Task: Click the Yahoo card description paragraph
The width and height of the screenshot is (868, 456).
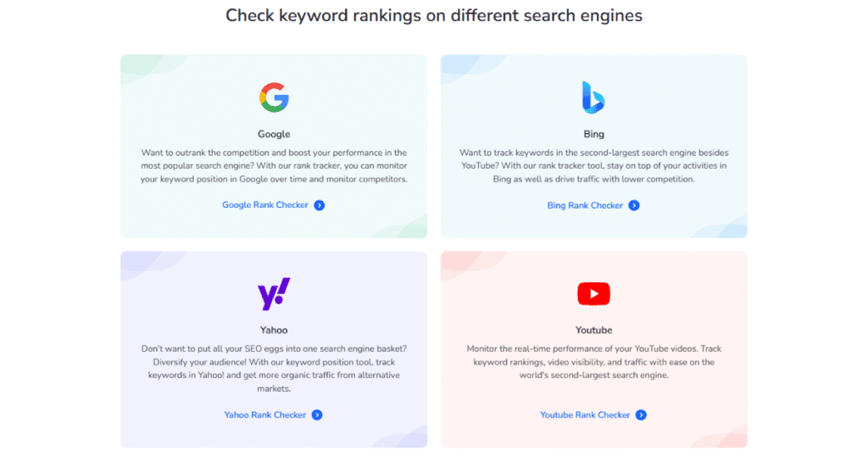Action: pyautogui.click(x=274, y=369)
